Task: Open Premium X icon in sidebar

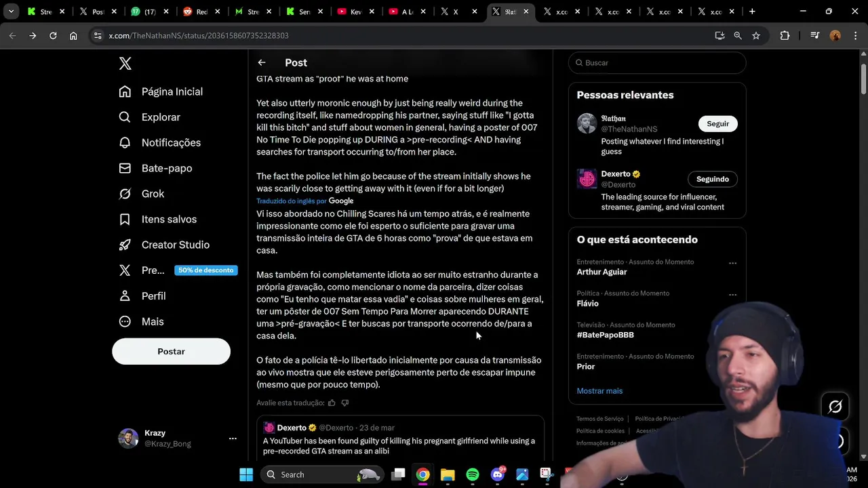Action: (125, 270)
